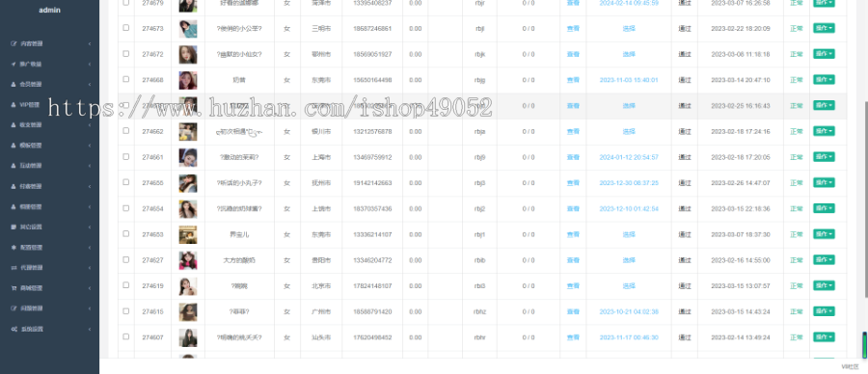Click phone number 18687246861
868x374 pixels.
[372, 29]
